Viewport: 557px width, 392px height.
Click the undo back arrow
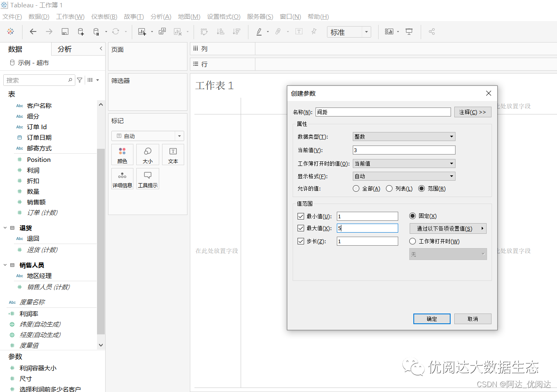coord(33,31)
